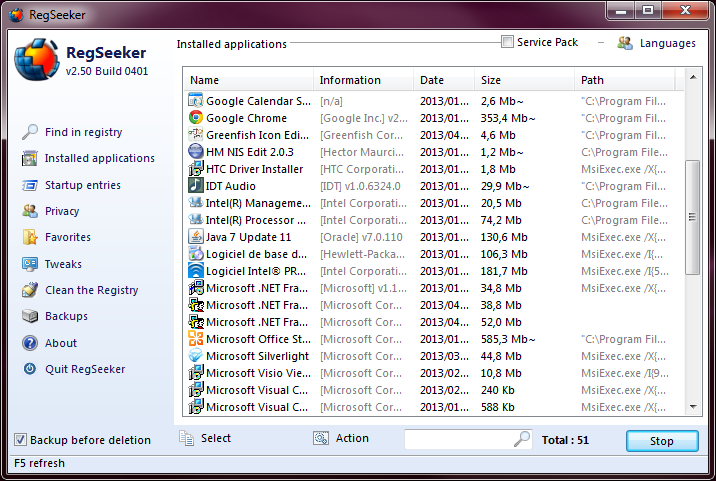Click the Action label button
Viewport: 716px width, 481px height.
point(352,438)
